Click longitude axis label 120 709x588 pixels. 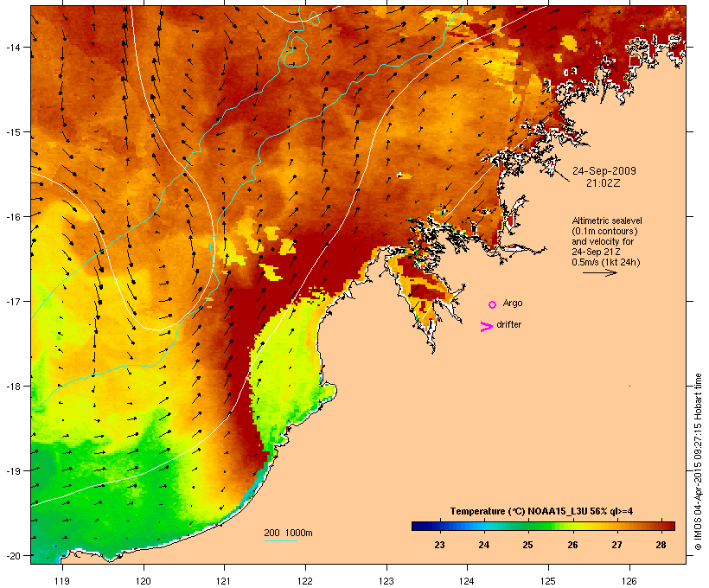click(x=144, y=581)
